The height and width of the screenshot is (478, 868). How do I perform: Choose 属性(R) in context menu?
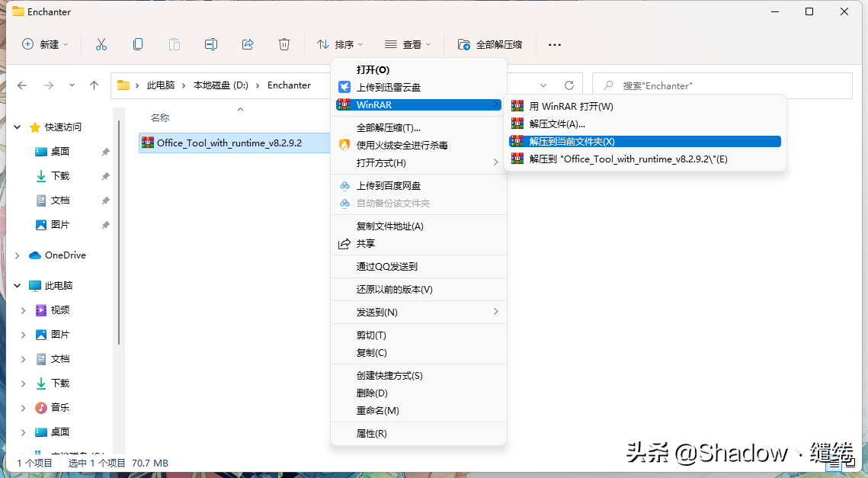click(418, 434)
